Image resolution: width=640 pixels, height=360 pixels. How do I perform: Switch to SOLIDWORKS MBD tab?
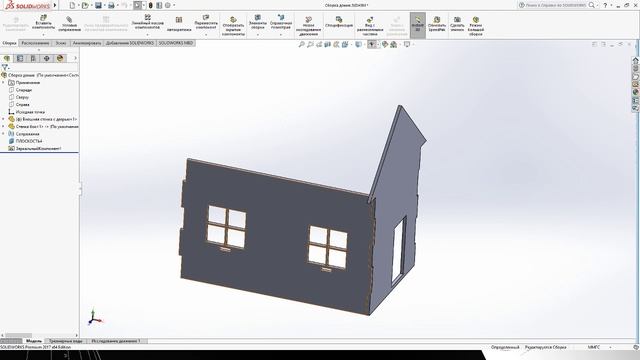176,43
